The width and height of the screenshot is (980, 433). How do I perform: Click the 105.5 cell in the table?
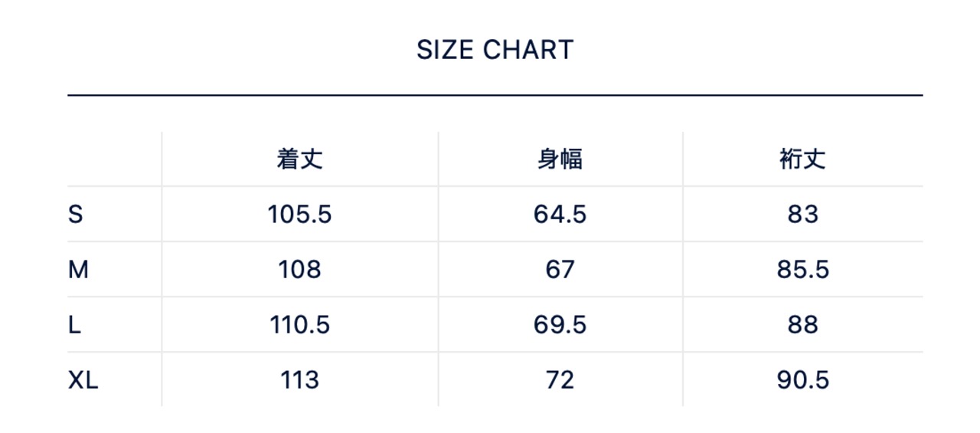[x=299, y=215]
